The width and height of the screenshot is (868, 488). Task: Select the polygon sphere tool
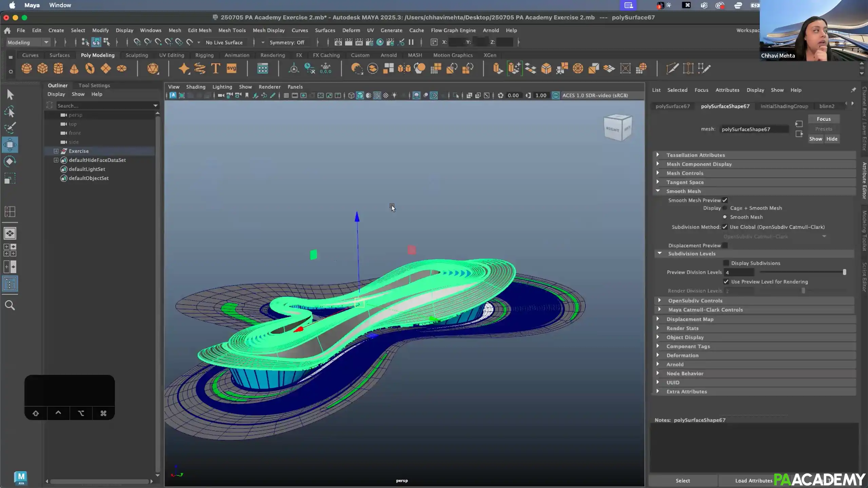(27, 69)
